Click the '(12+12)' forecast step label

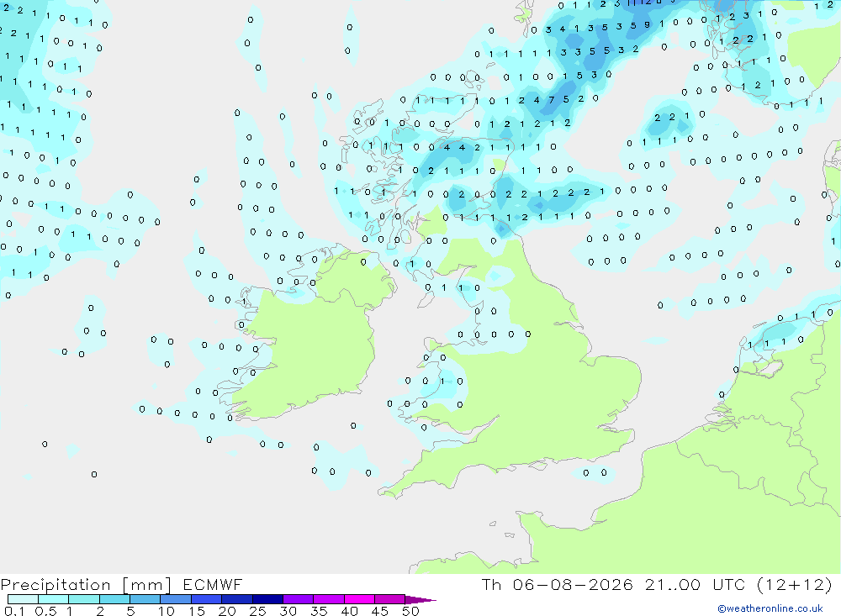(x=795, y=584)
